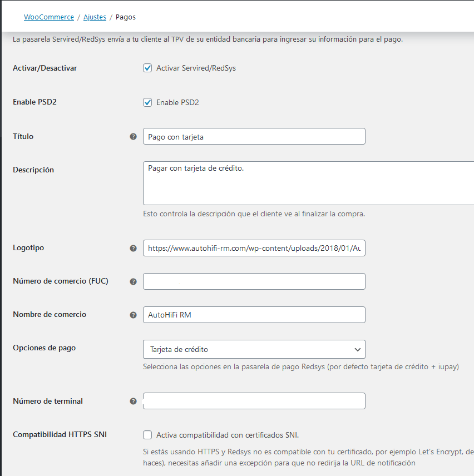This screenshot has height=476, width=474.
Task: Show help tooltip for Número de terminal
Action: point(134,401)
